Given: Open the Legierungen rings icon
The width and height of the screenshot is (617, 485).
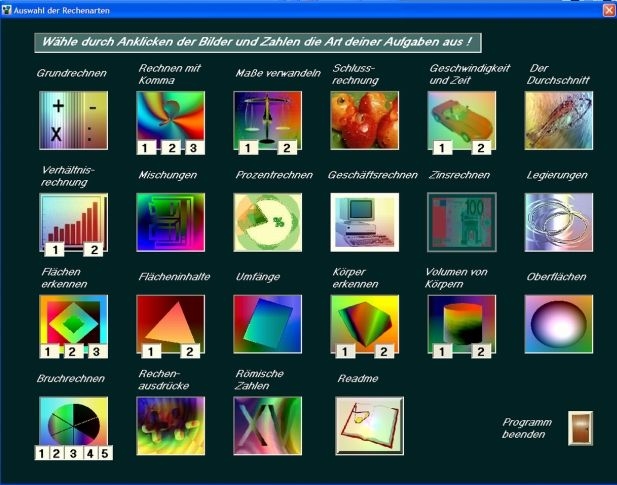Looking at the screenshot, I should coord(558,222).
